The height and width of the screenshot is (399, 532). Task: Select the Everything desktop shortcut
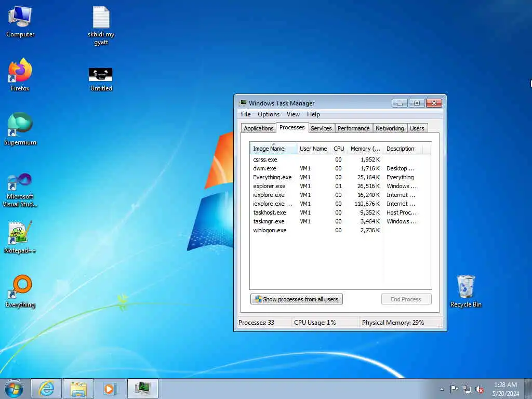click(x=20, y=291)
